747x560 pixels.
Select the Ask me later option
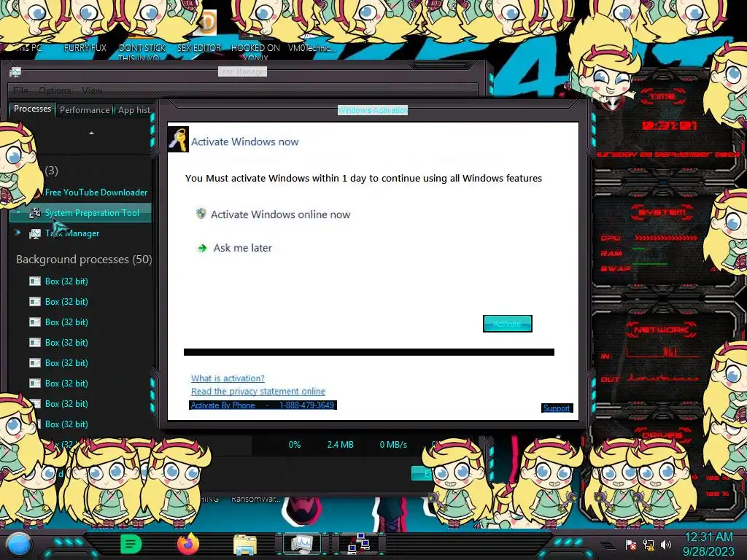(242, 248)
